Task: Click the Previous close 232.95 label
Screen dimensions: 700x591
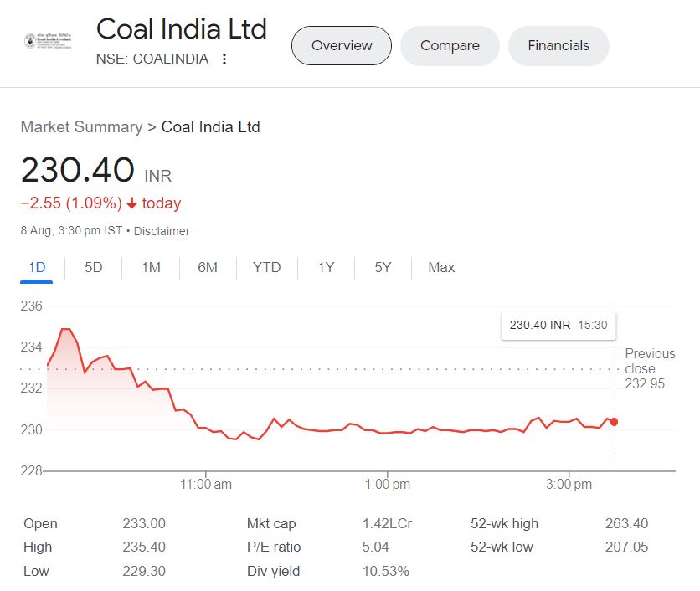Action: pos(649,368)
